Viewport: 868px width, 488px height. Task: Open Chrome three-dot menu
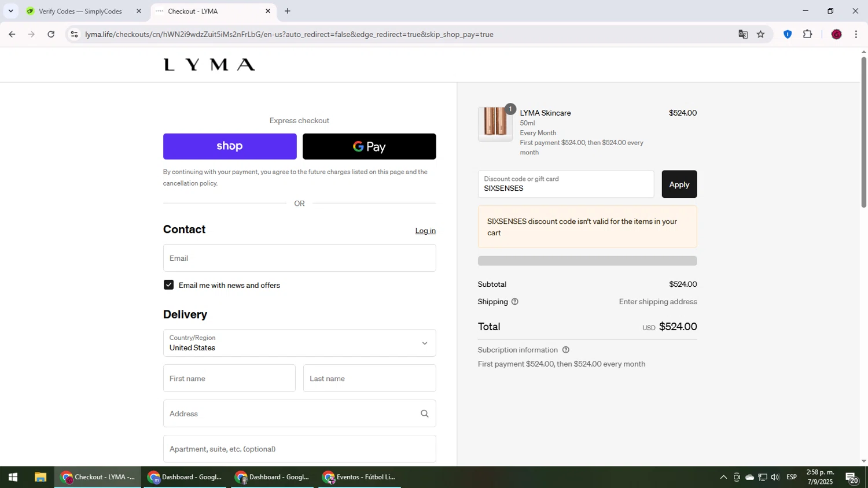[856, 34]
